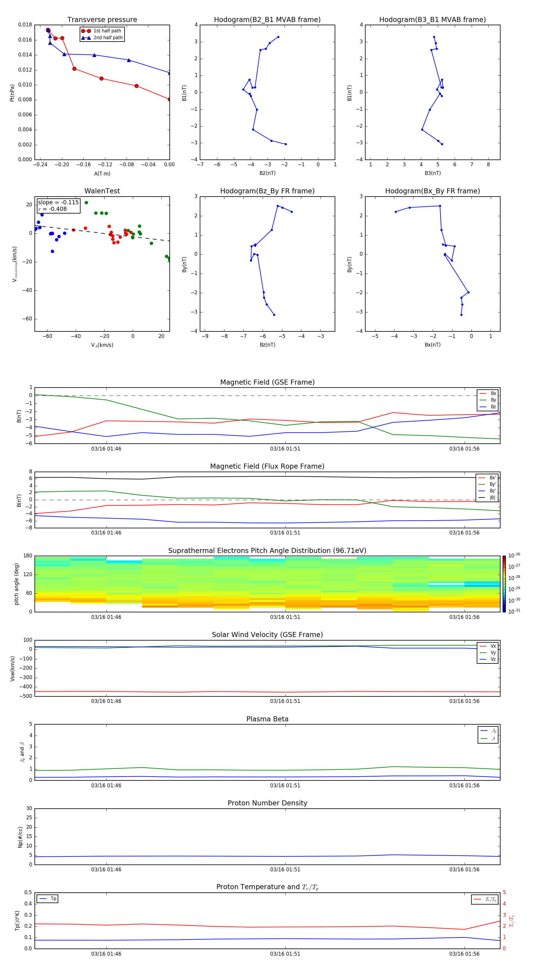Click the 'V_A(km/s)' Walen test axis label
This screenshot has height=980, width=535.
[x=102, y=345]
